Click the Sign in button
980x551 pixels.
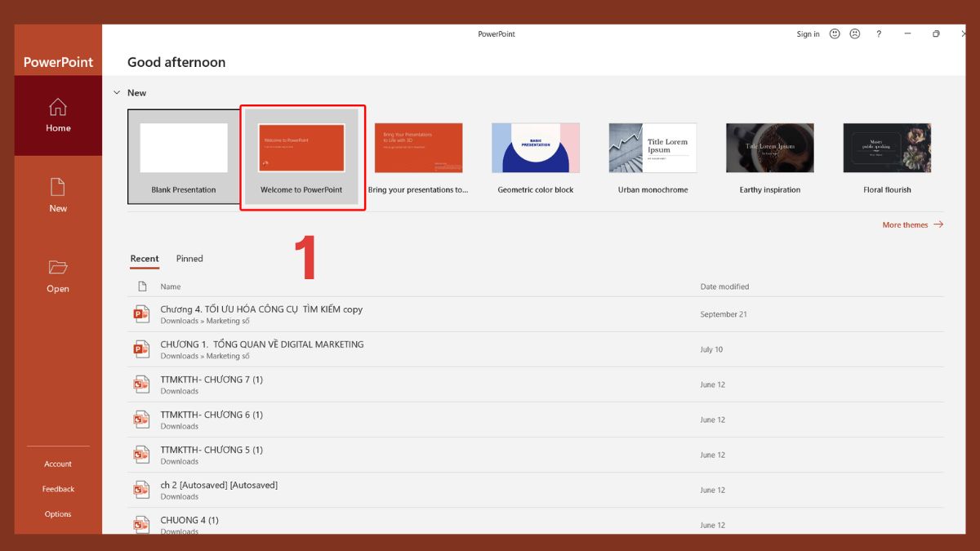[807, 33]
